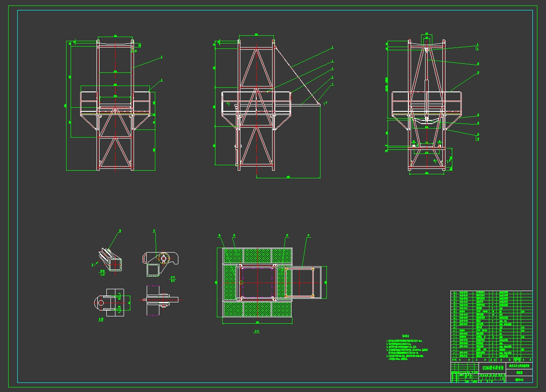Select the K-direction view at bottom left
The image size is (546, 392).
[x=109, y=303]
